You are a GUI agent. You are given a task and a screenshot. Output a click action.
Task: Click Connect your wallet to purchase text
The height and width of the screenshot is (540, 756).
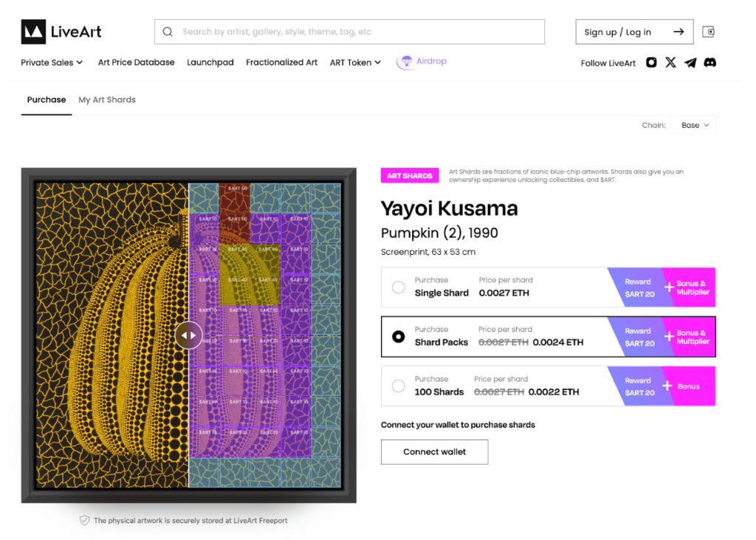click(x=458, y=425)
